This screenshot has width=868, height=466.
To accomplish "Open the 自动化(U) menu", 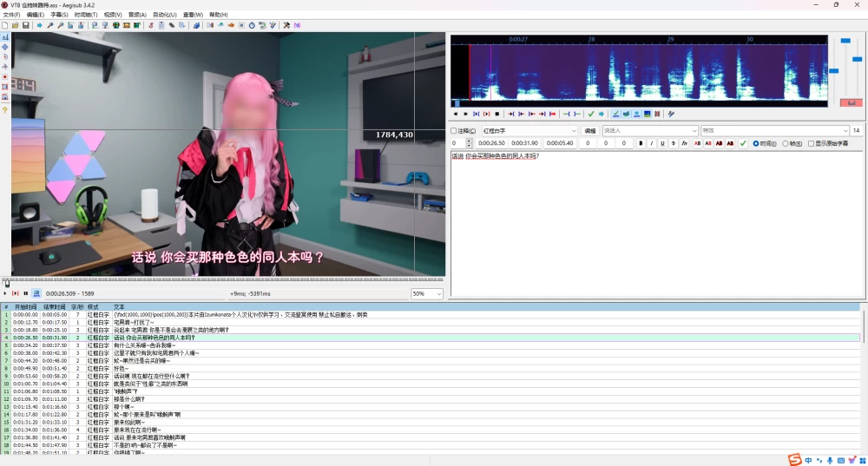I will tap(164, 15).
